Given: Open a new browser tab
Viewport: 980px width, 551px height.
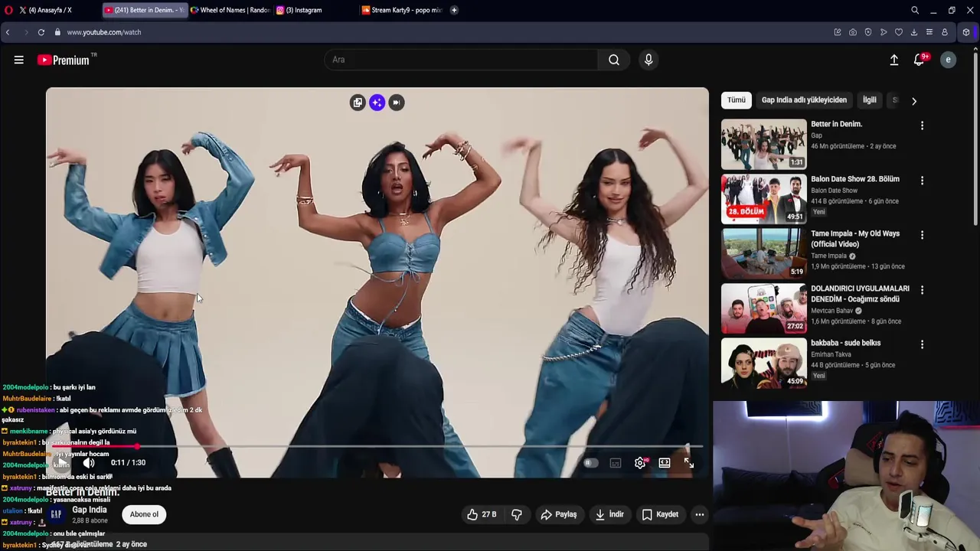Looking at the screenshot, I should pyautogui.click(x=454, y=10).
